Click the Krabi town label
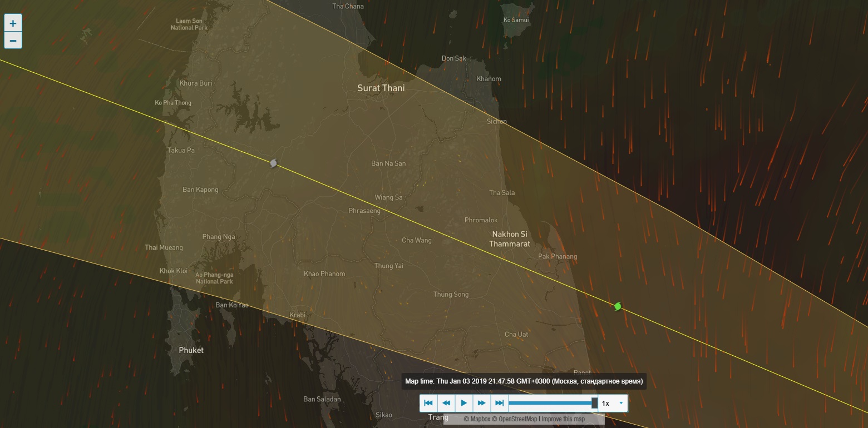This screenshot has width=868, height=428. click(x=298, y=315)
